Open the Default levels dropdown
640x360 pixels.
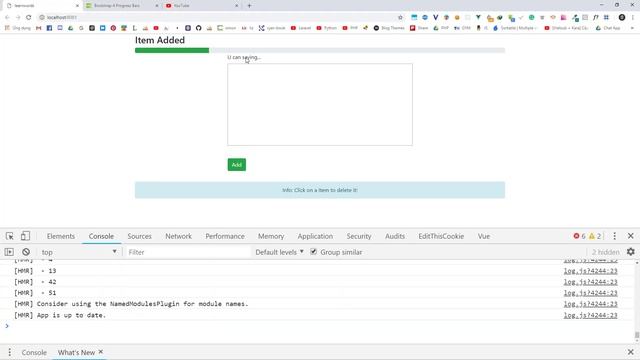(280, 252)
